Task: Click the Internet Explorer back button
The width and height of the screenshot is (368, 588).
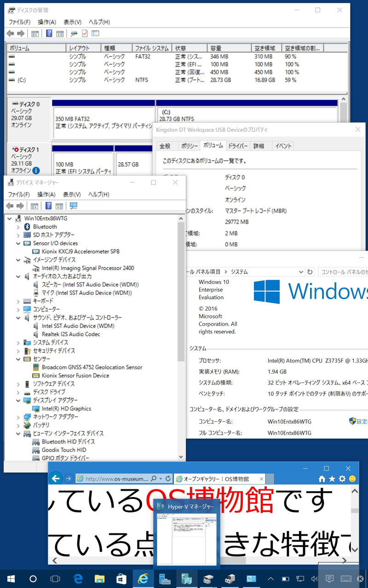Action: [56, 479]
